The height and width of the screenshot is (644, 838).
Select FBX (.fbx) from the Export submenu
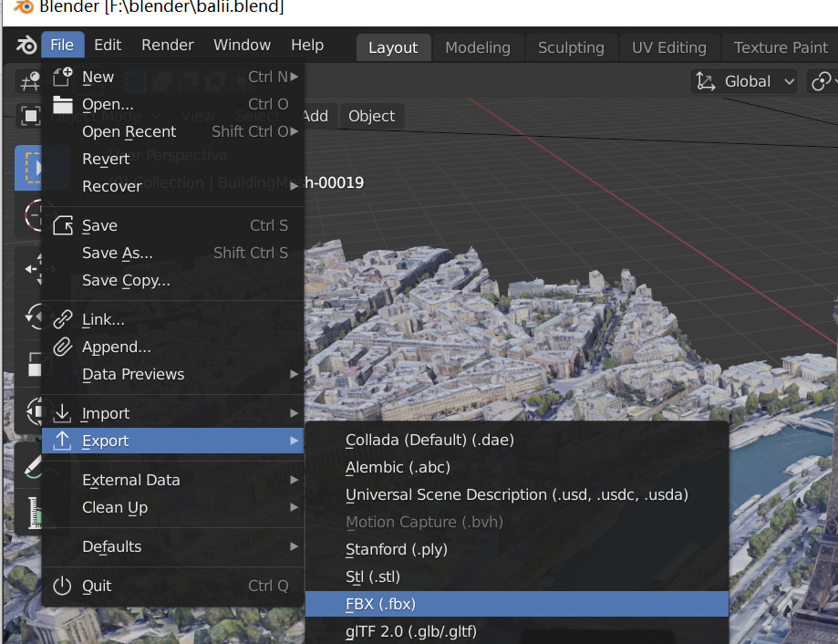coord(515,603)
